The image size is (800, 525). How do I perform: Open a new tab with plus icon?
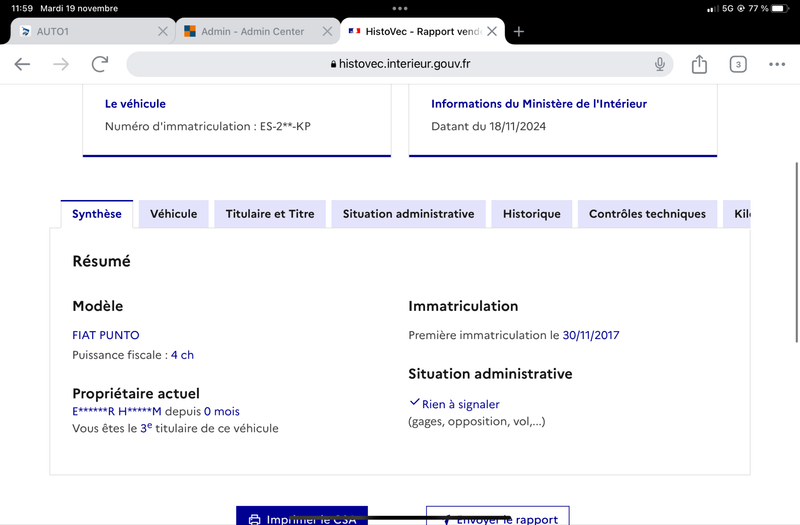[x=518, y=32]
